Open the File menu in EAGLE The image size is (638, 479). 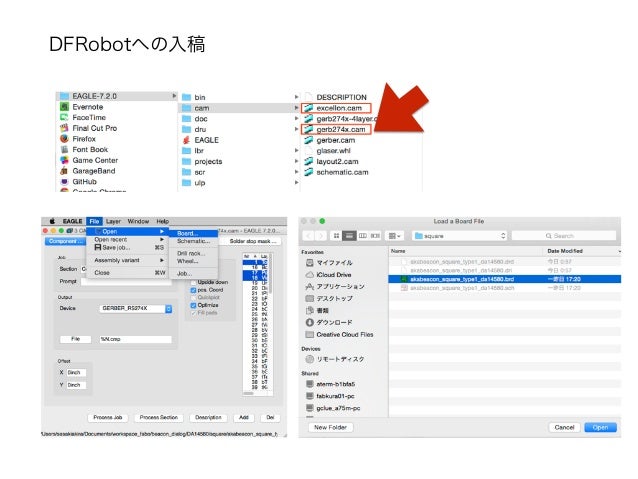coord(94,221)
